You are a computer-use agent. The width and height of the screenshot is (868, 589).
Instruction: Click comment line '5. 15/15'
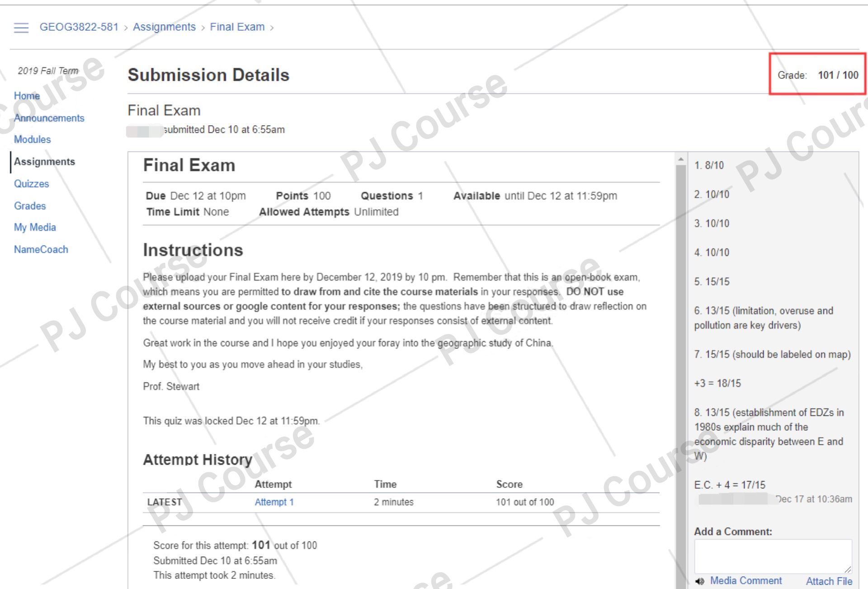pos(712,282)
